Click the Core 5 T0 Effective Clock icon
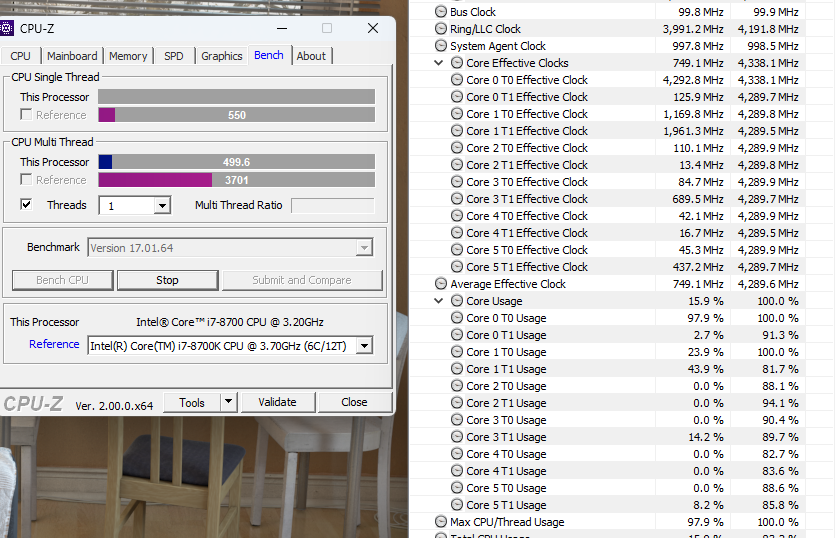The image size is (835, 538). click(456, 250)
